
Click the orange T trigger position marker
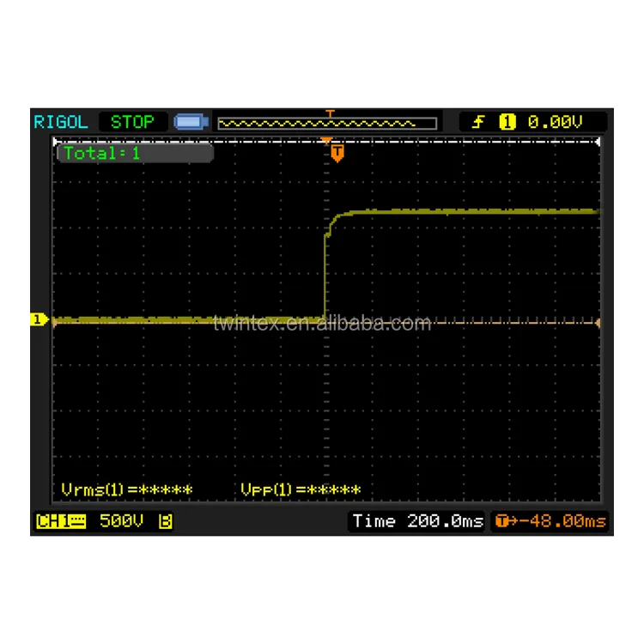[337, 153]
